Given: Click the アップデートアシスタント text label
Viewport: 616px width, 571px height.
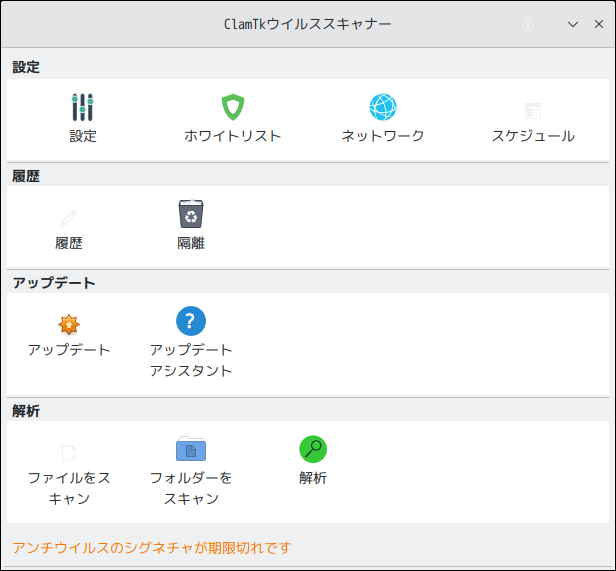Looking at the screenshot, I should [x=191, y=360].
